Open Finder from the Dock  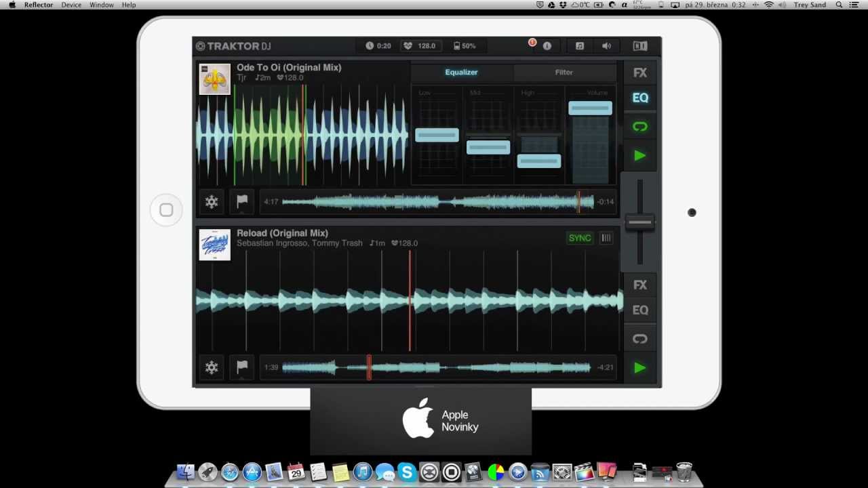click(x=185, y=472)
